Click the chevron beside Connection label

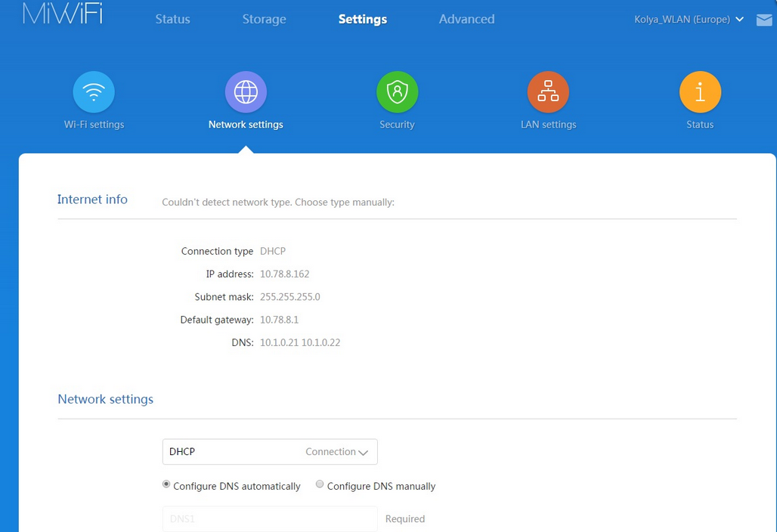click(x=364, y=453)
